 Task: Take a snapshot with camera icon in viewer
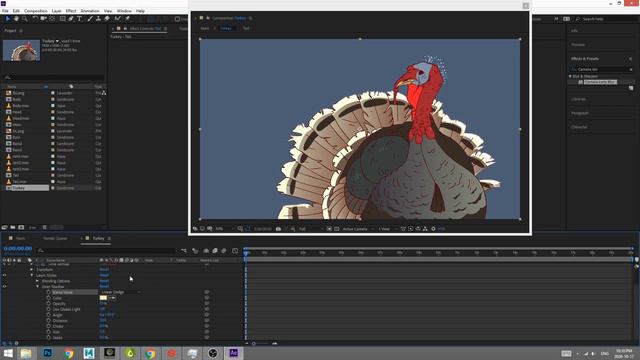pos(278,229)
